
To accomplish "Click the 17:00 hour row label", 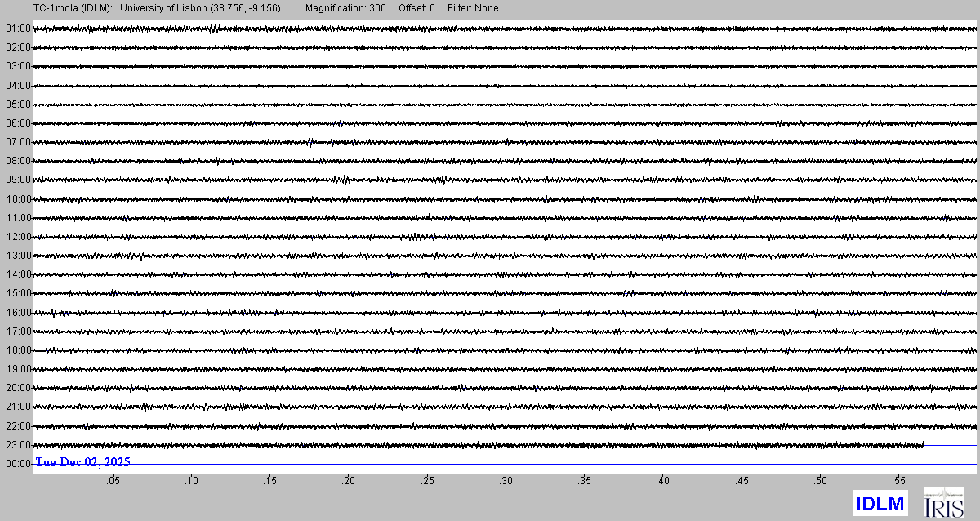I will (18, 332).
